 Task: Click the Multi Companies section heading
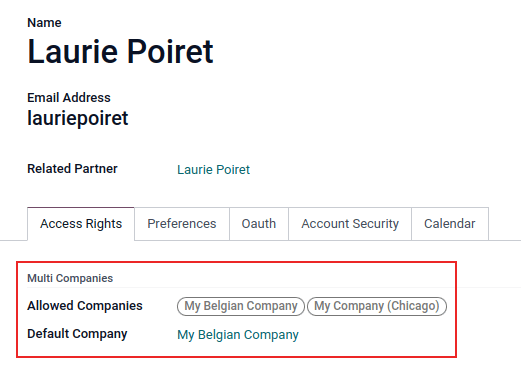click(70, 278)
